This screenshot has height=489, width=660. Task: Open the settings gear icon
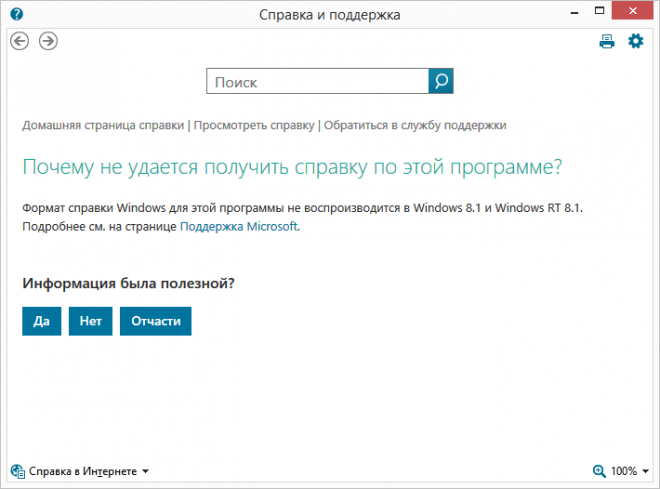(636, 41)
